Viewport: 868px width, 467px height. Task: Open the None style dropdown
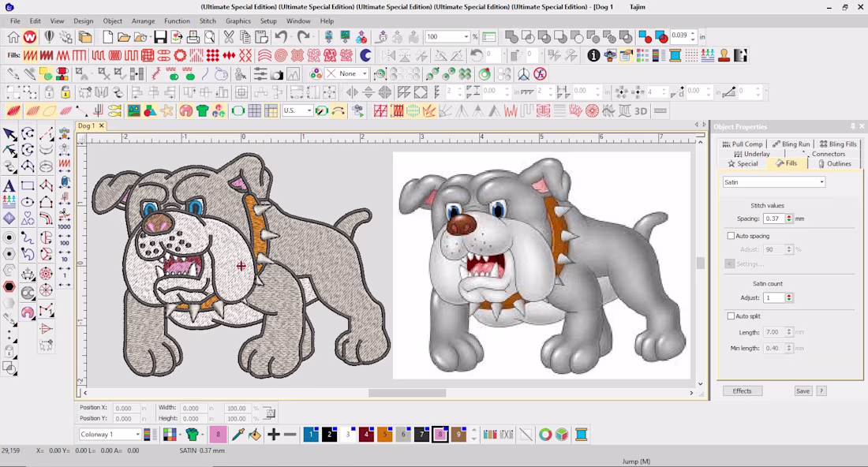(346, 73)
